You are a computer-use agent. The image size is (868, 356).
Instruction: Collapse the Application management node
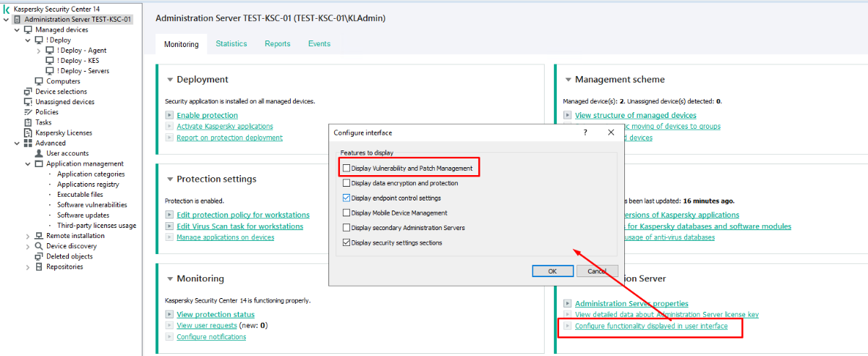pyautogui.click(x=28, y=164)
